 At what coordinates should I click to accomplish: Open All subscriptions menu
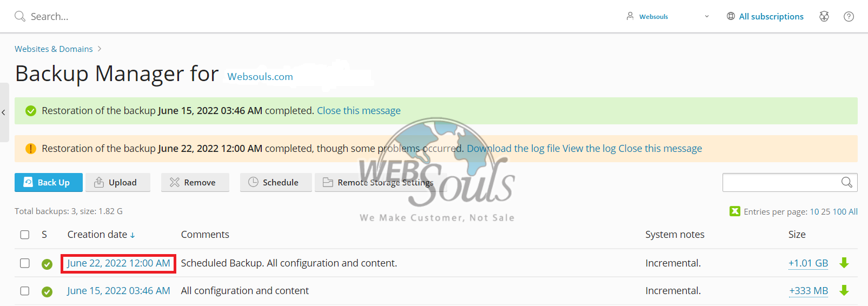pyautogui.click(x=765, y=16)
